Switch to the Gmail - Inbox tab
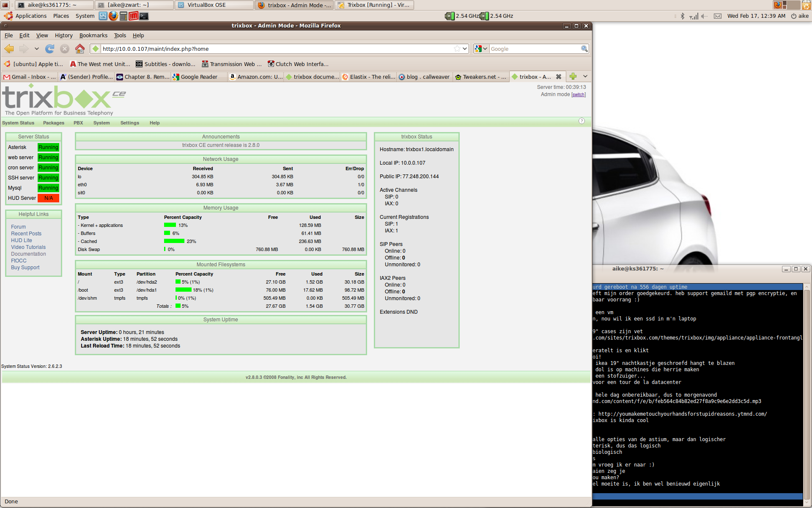Viewport: 812px width, 508px height. (30, 77)
